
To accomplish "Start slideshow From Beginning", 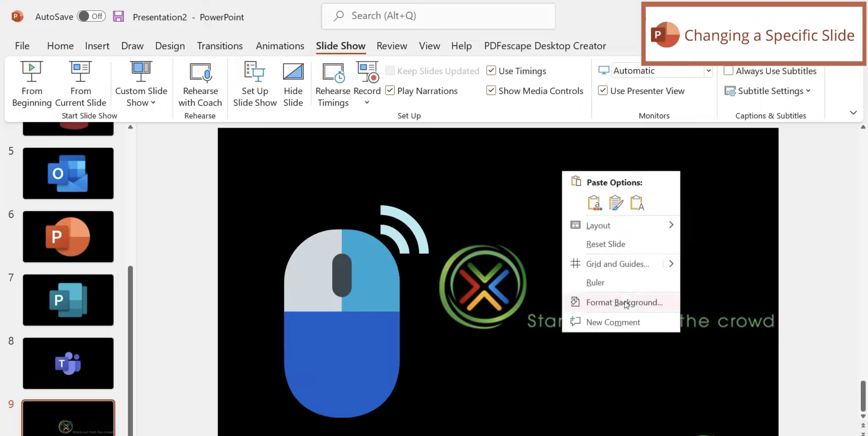I will click(x=32, y=85).
